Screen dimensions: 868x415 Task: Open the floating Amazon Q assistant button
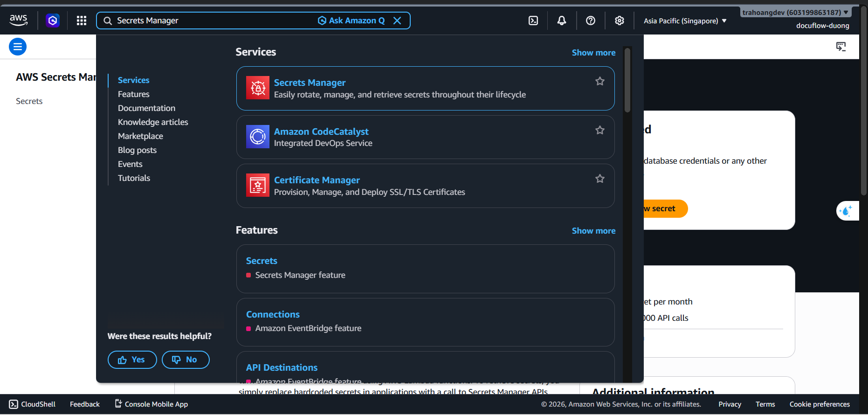(847, 211)
